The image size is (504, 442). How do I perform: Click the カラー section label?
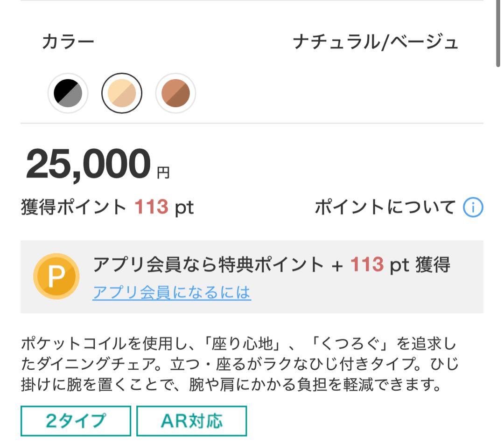68,42
